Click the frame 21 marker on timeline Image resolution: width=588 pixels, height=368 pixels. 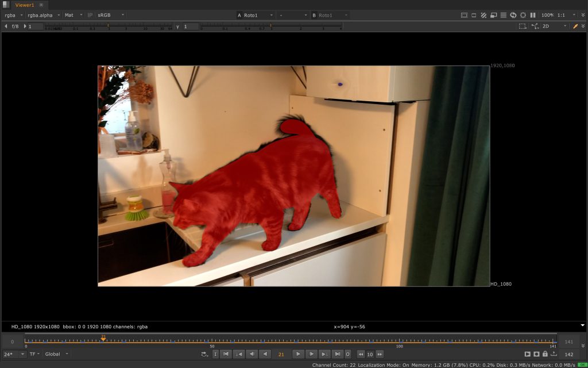click(x=103, y=340)
